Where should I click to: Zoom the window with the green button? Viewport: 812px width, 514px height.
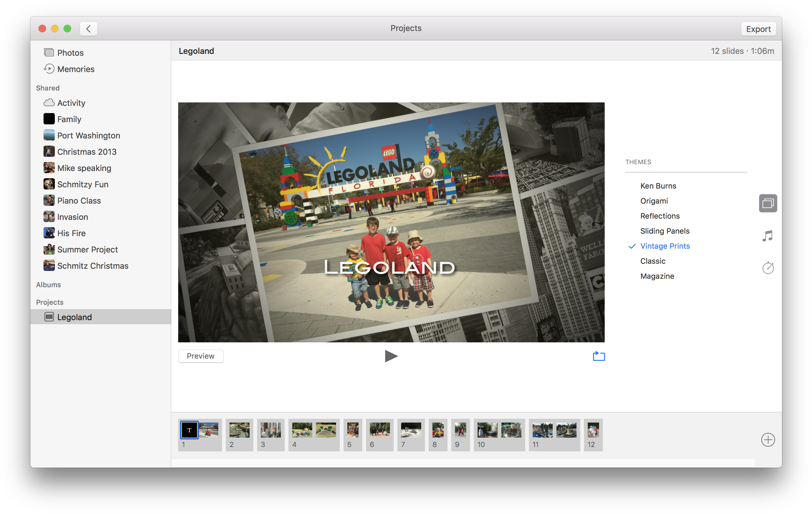[x=67, y=29]
